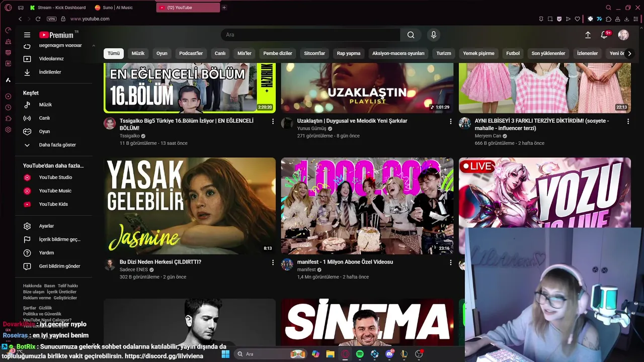Open the YouTube guide hamburger menu
Viewport: 644px width, 362px height.
coord(27,35)
